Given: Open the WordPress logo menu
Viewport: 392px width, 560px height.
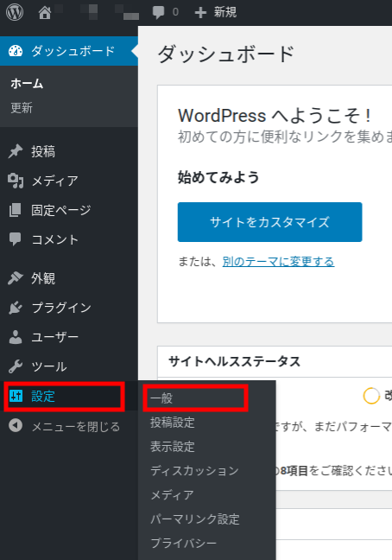Looking at the screenshot, I should tap(15, 12).
